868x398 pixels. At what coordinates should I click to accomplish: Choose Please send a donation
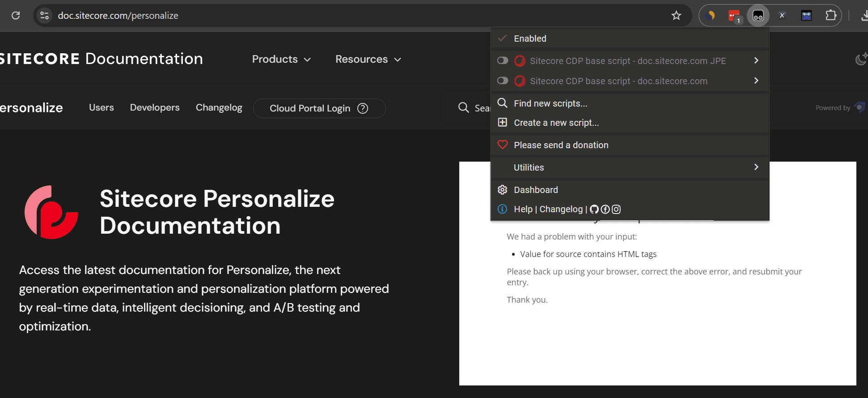(630, 145)
